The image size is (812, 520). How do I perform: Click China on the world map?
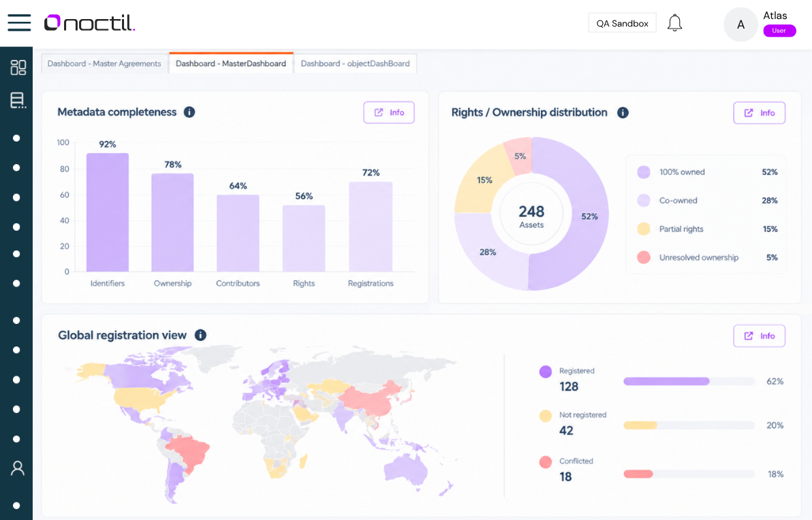point(371,400)
